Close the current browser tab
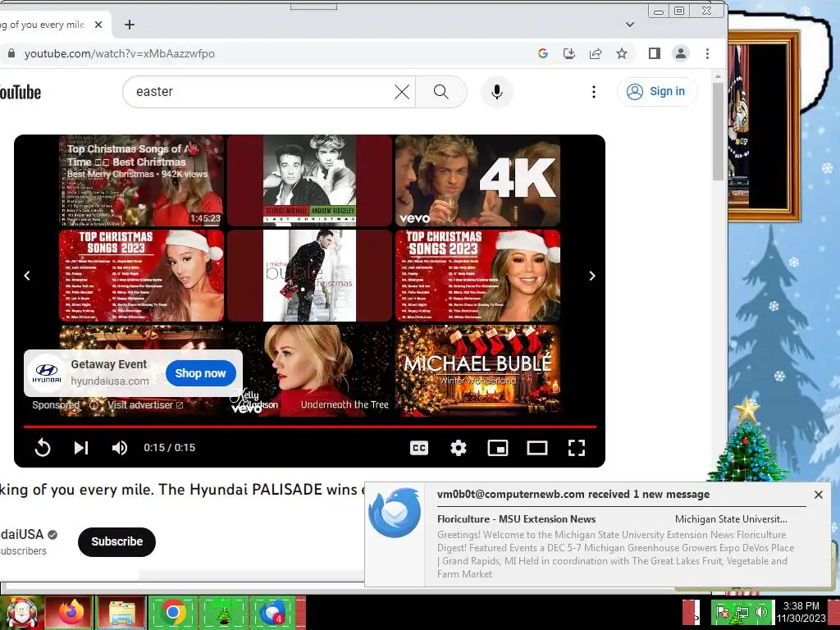Image resolution: width=840 pixels, height=630 pixels. (98, 25)
